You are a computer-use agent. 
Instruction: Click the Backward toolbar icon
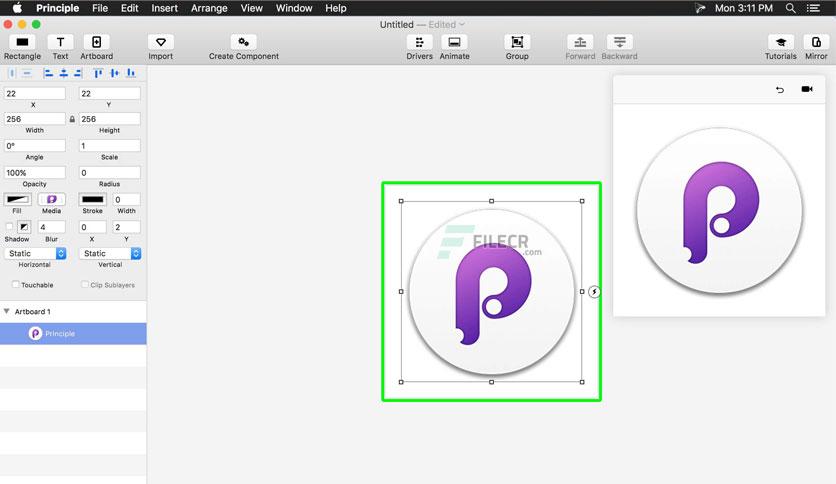coord(620,42)
